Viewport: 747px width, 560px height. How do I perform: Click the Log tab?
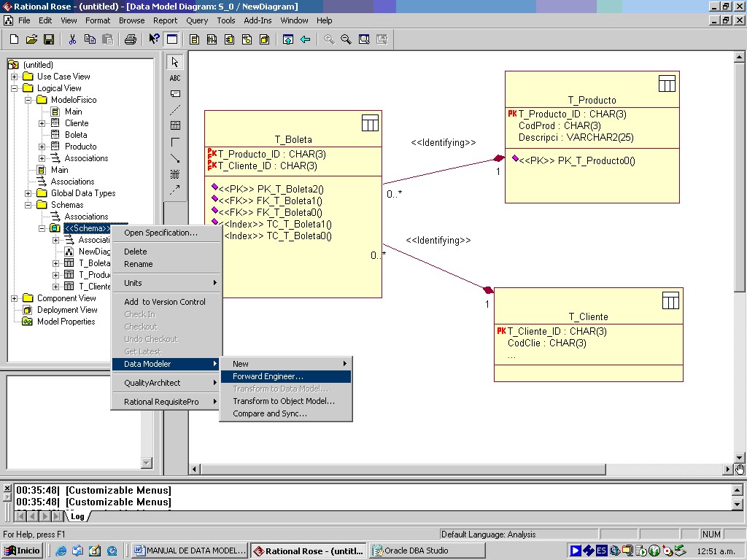pos(77,516)
